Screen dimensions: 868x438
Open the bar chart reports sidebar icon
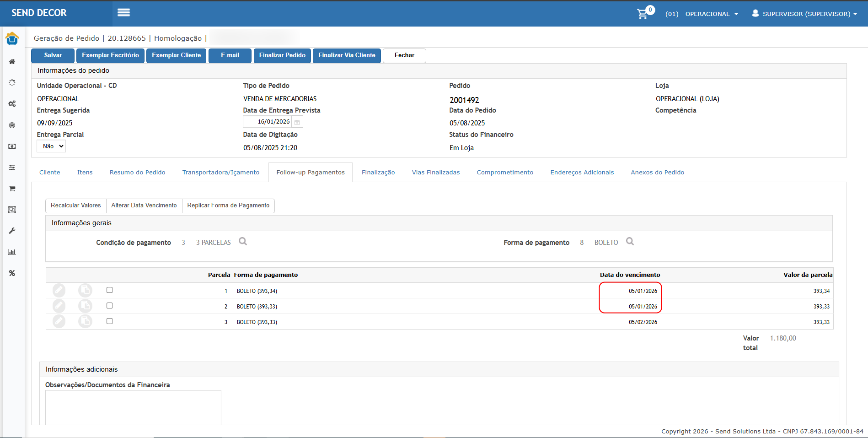click(12, 252)
